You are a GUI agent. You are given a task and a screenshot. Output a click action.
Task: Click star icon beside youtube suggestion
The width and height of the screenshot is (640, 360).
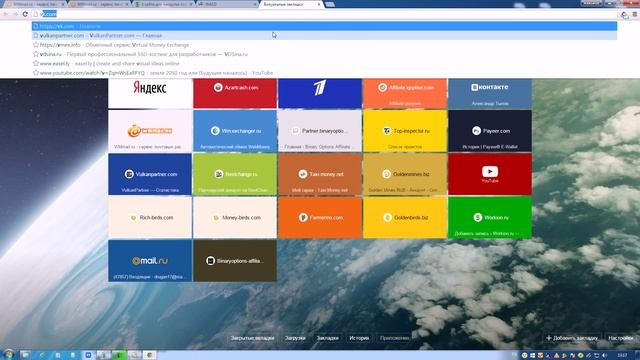click(36, 73)
